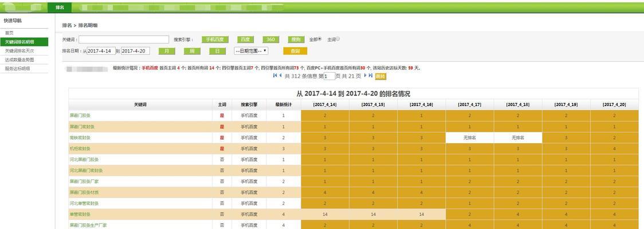Viewport: 644px width, 229px height.
Task: Select the 全部 radio button
Action: tap(320, 40)
